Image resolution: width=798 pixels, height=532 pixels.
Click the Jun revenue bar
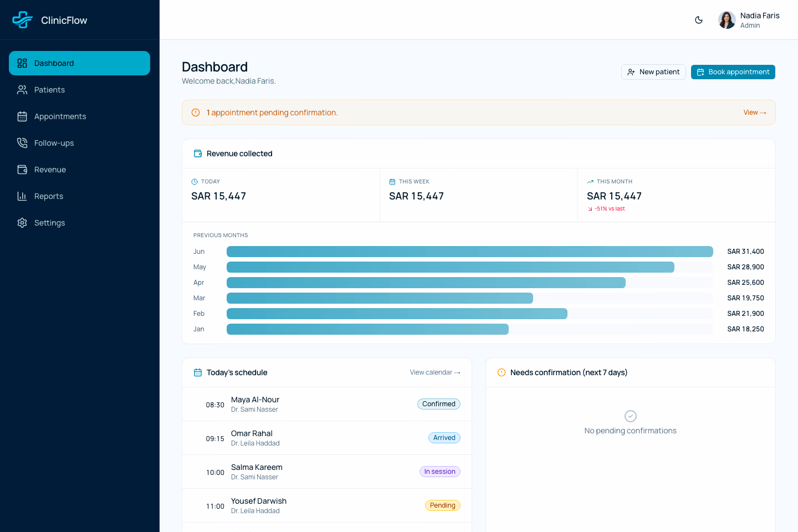[x=470, y=252]
